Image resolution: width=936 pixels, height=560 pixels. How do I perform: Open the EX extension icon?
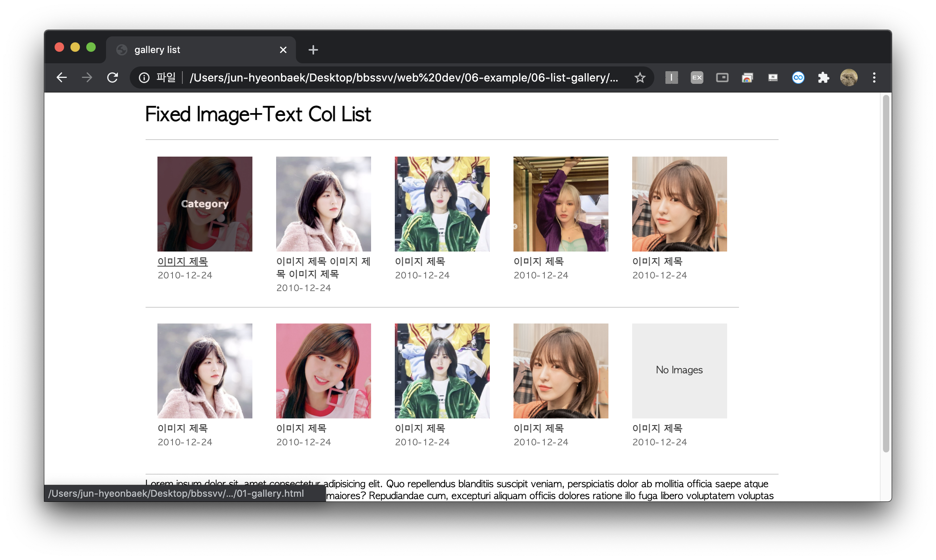pyautogui.click(x=697, y=78)
